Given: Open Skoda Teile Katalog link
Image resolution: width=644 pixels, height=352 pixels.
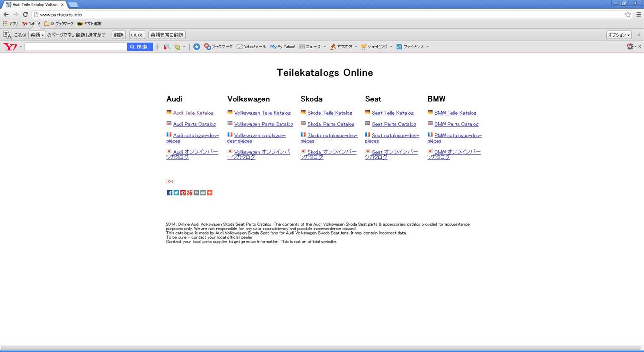Looking at the screenshot, I should coord(330,113).
